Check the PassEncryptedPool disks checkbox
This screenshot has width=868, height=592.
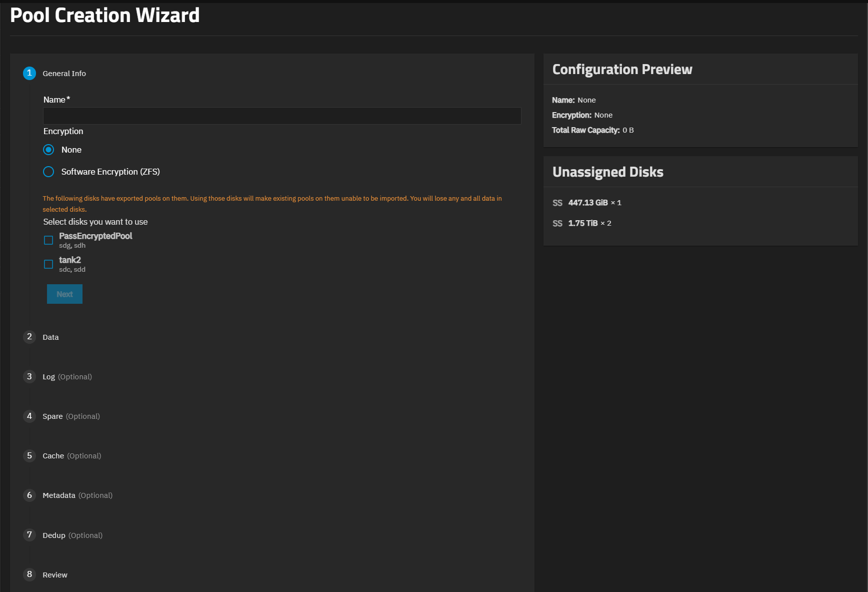[x=48, y=240]
